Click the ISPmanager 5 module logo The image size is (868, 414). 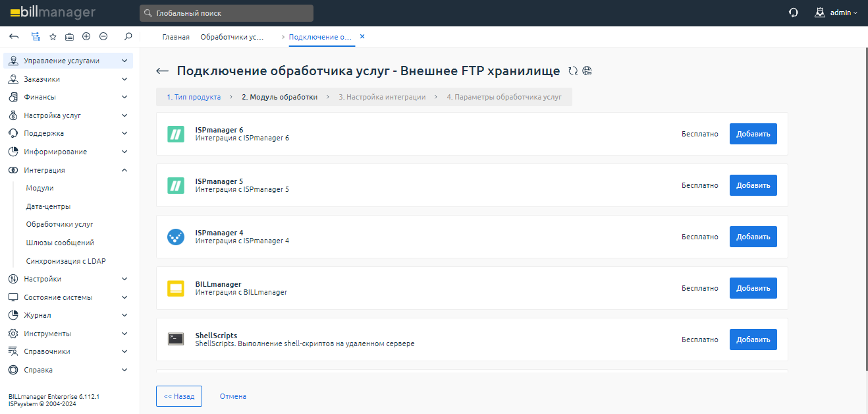click(175, 185)
